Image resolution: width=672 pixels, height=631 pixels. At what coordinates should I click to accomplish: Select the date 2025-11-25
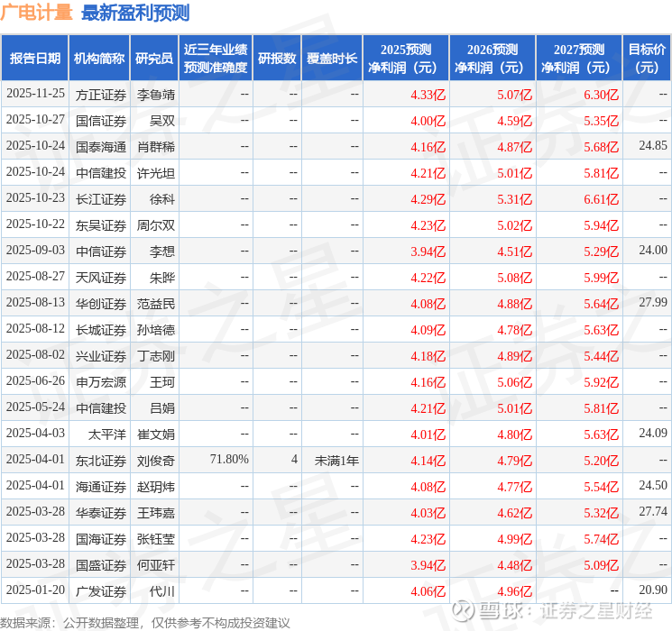35,94
